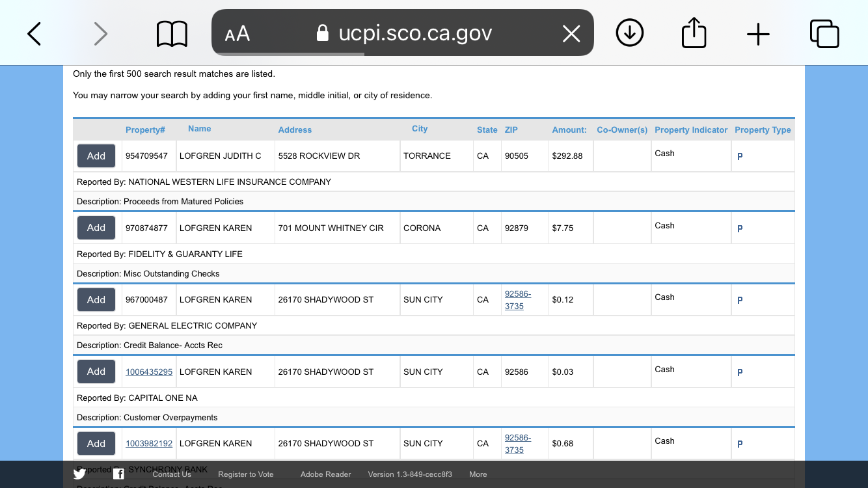Select ZIP code 92879
Viewport: 868px width, 488px height.
(x=517, y=228)
